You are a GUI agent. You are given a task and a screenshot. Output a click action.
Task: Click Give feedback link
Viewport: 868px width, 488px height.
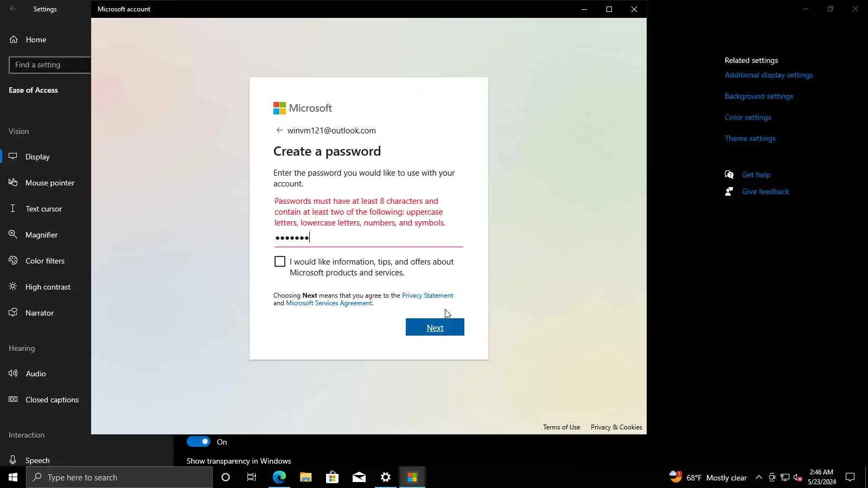(765, 191)
